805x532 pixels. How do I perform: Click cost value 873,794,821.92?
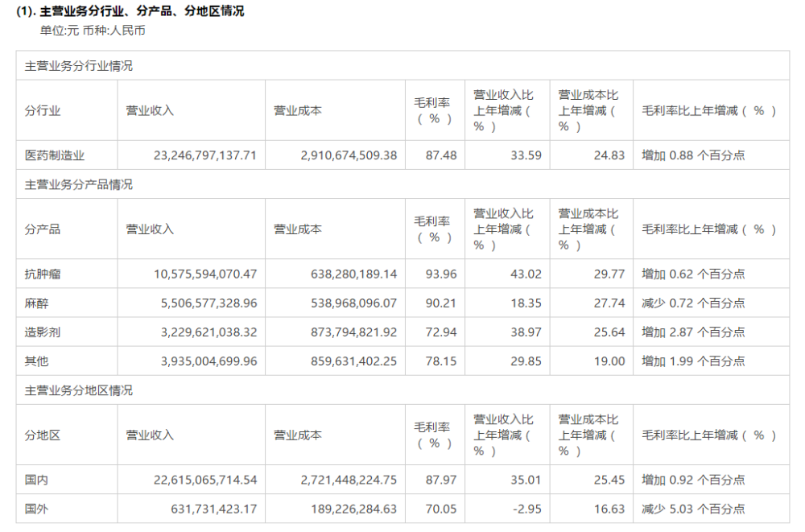coord(353,332)
